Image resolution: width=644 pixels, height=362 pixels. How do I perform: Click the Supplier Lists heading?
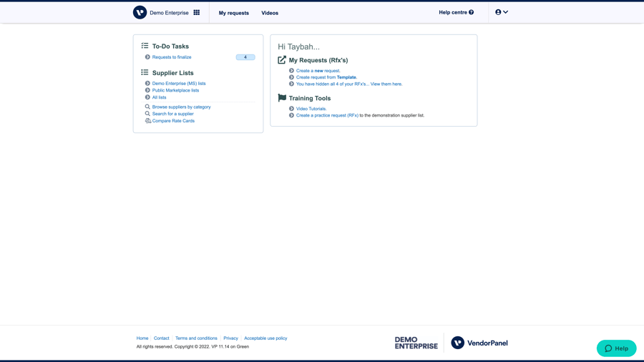(x=173, y=73)
